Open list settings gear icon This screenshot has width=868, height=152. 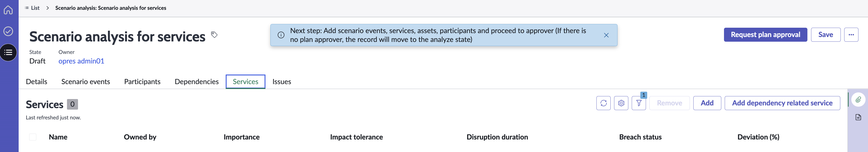coord(621,103)
